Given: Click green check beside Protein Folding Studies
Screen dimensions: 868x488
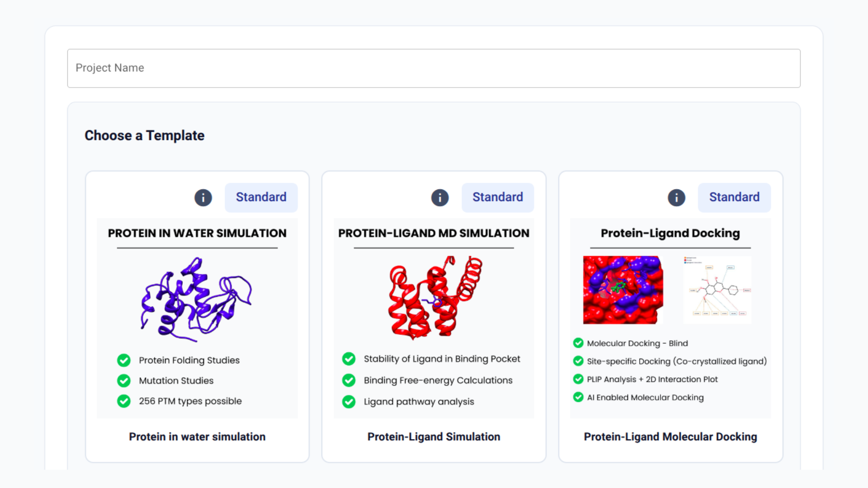Looking at the screenshot, I should pos(124,360).
